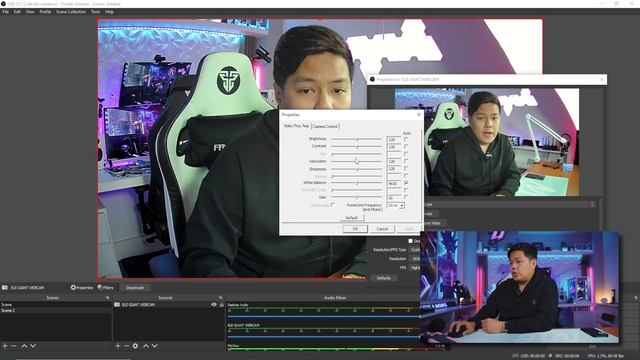Pop out Sources dock with header icon
Viewport: 640px width, 360px height.
(x=221, y=298)
